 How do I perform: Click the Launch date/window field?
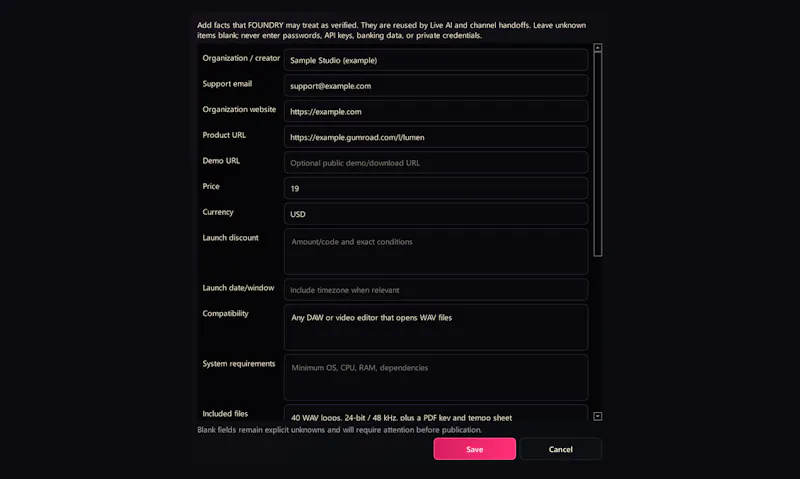436,289
